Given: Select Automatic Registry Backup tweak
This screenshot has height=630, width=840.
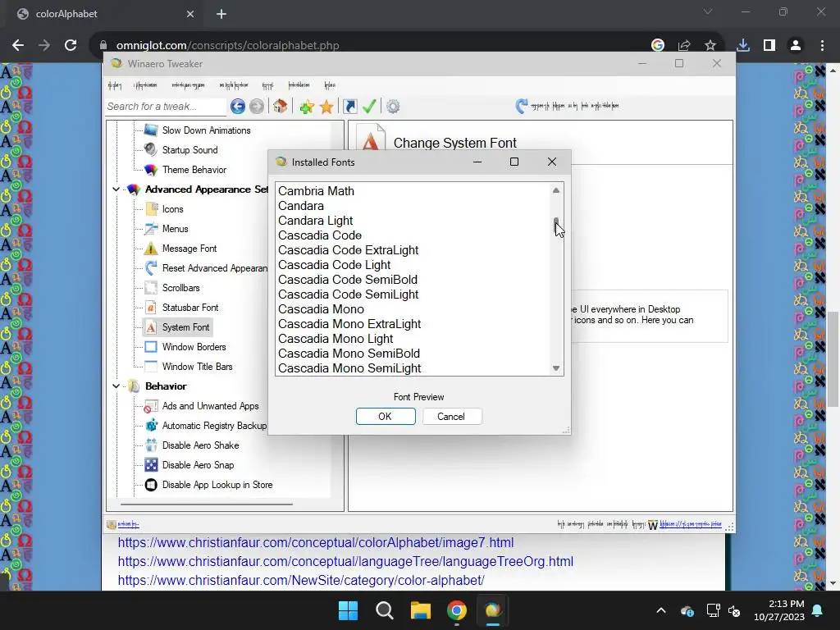Looking at the screenshot, I should tap(214, 426).
